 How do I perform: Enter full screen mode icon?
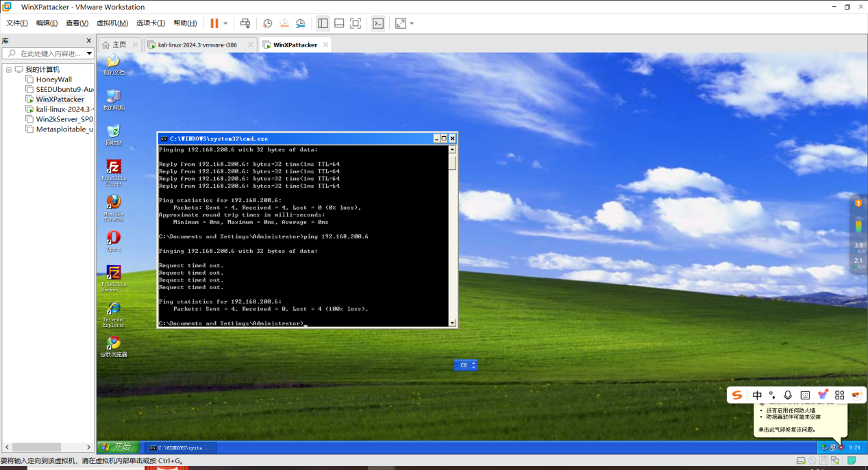point(356,23)
